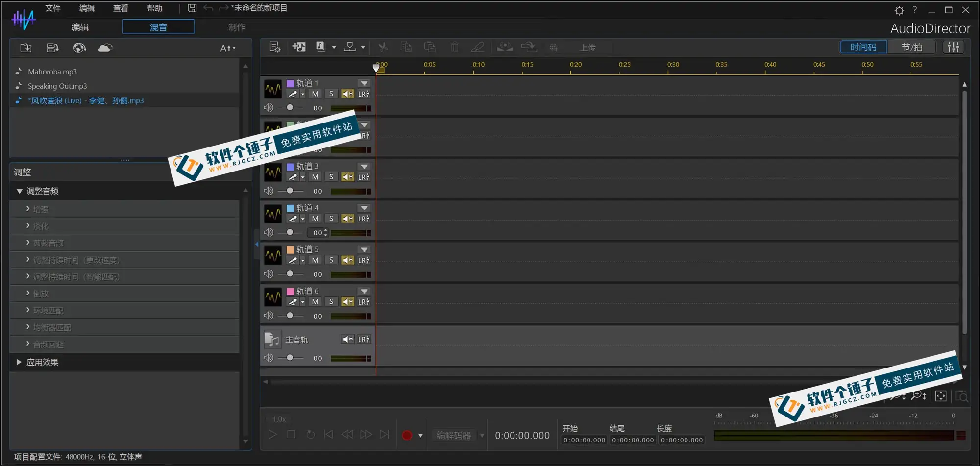Screen dimensions: 980x466
Task: Switch to the 制作 tab
Action: tap(236, 27)
